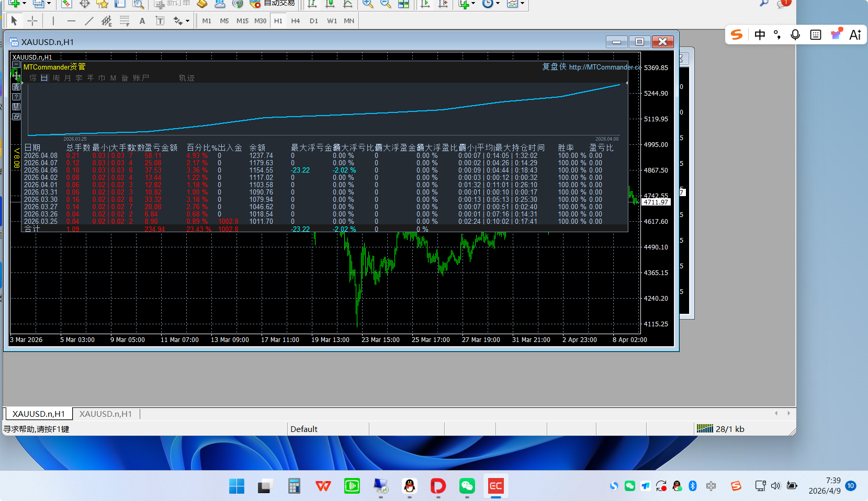The height and width of the screenshot is (501, 868).
Task: Click the zoom in magnifier
Action: coord(368,4)
